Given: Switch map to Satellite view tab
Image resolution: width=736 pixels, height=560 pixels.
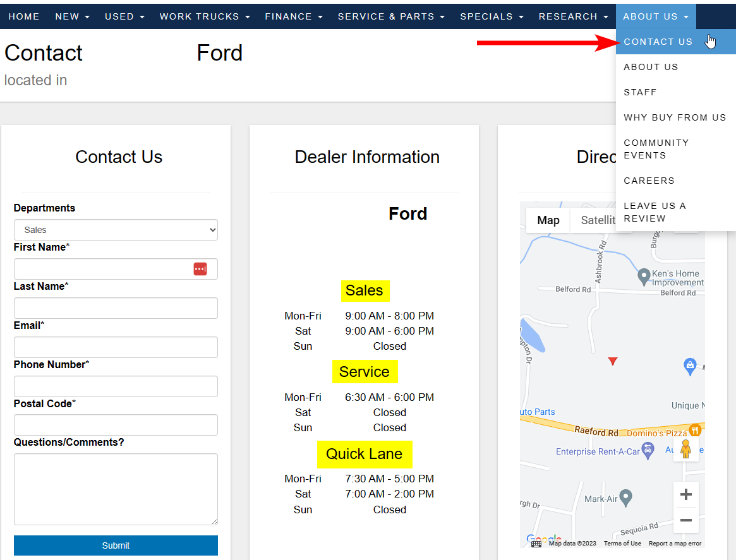Looking at the screenshot, I should (593, 220).
